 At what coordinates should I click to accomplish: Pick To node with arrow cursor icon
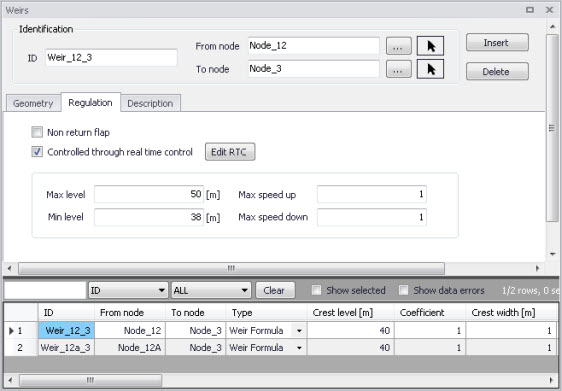pos(430,69)
